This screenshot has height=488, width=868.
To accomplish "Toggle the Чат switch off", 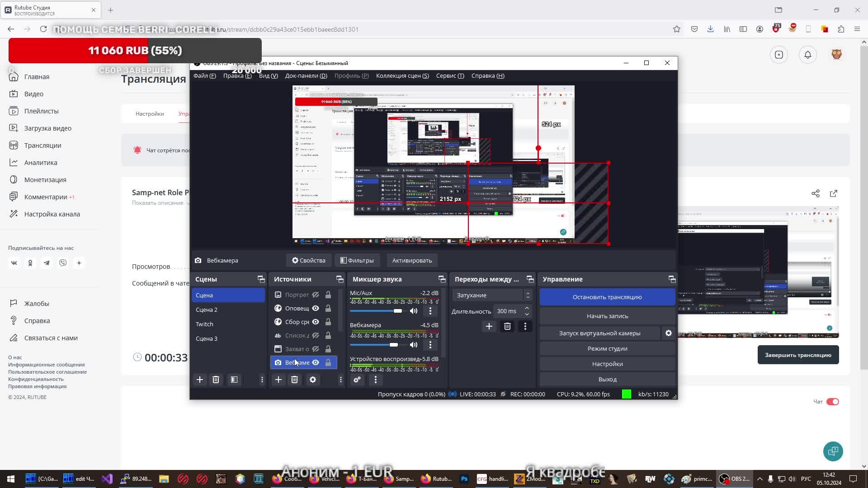I will tap(832, 402).
